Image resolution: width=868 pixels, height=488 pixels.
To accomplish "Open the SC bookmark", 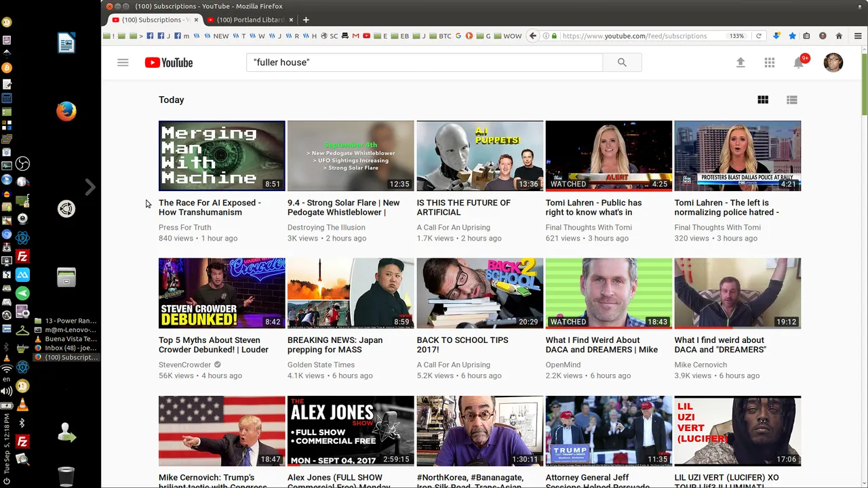I will (x=330, y=36).
